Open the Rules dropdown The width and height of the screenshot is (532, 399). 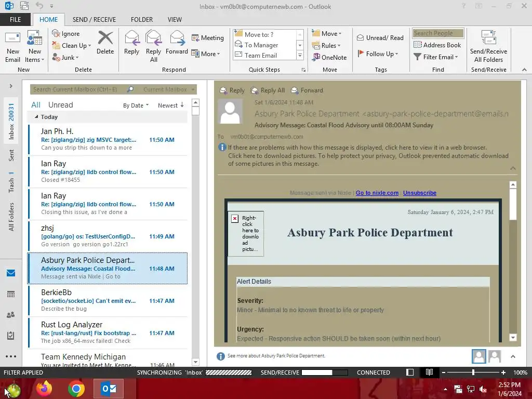[326, 46]
